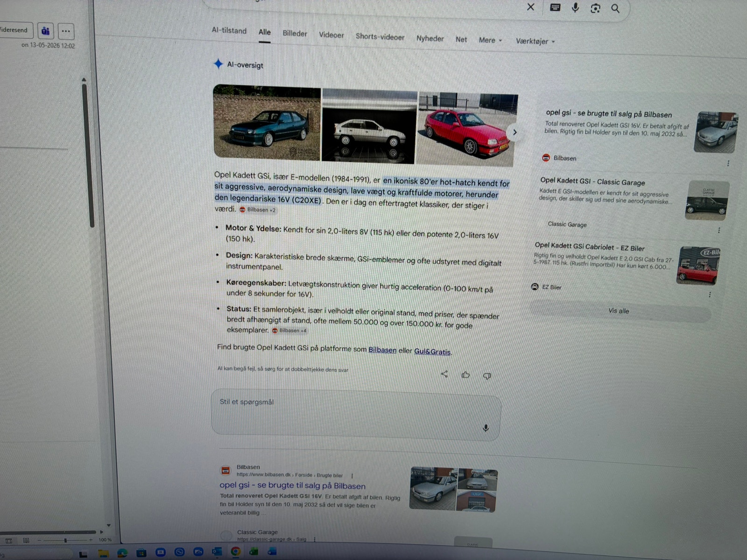This screenshot has height=560, width=747.
Task: Open options menu for Classic Garage card
Action: pos(719,230)
